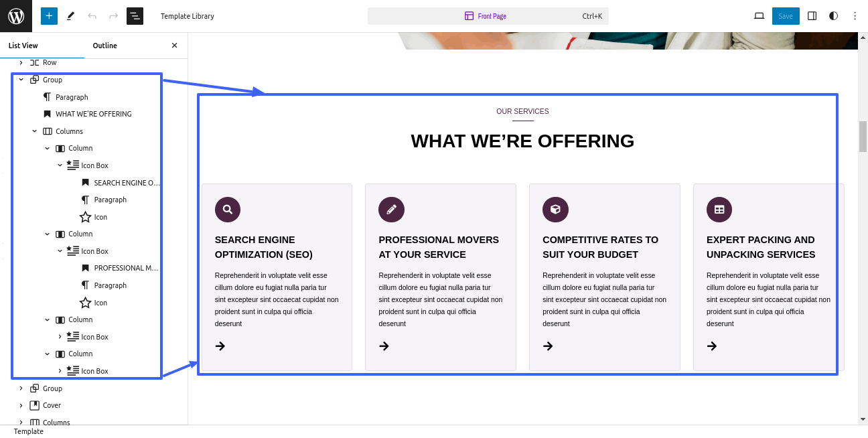868x438 pixels.
Task: Open the WordPress logo menu
Action: tap(16, 16)
